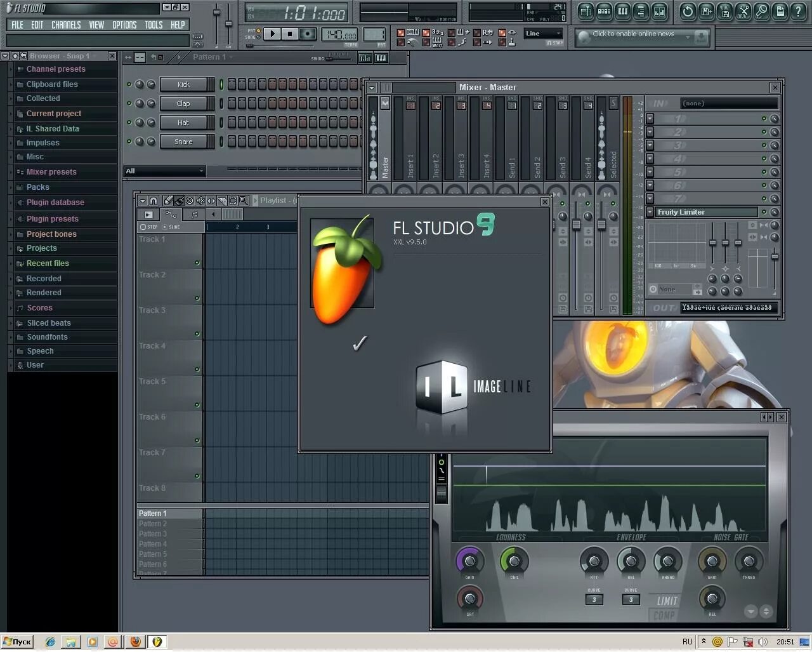Viewport: 812px width, 652px height.
Task: Click the Undo history circular arrow icon
Action: [x=688, y=11]
